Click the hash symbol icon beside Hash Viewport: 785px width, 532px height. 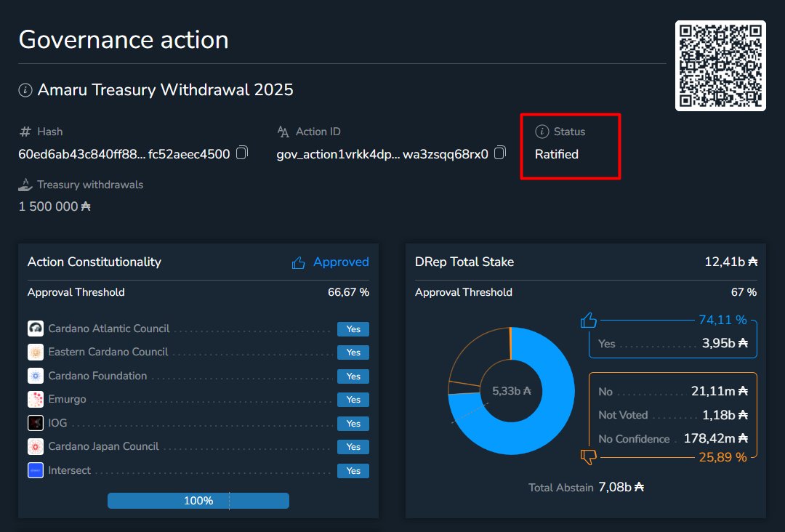point(25,132)
